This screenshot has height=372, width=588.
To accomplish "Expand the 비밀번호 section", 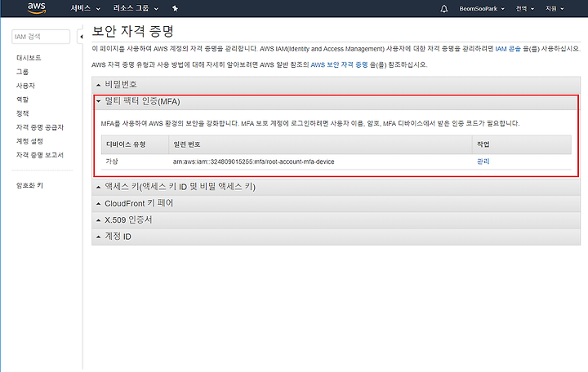I will 336,85.
